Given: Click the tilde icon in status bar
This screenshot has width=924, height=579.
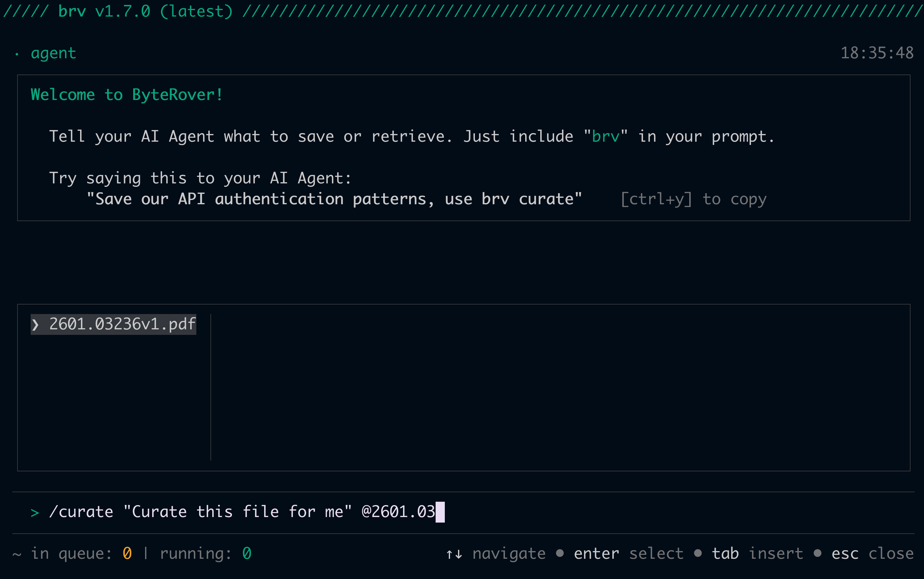Looking at the screenshot, I should (x=17, y=554).
